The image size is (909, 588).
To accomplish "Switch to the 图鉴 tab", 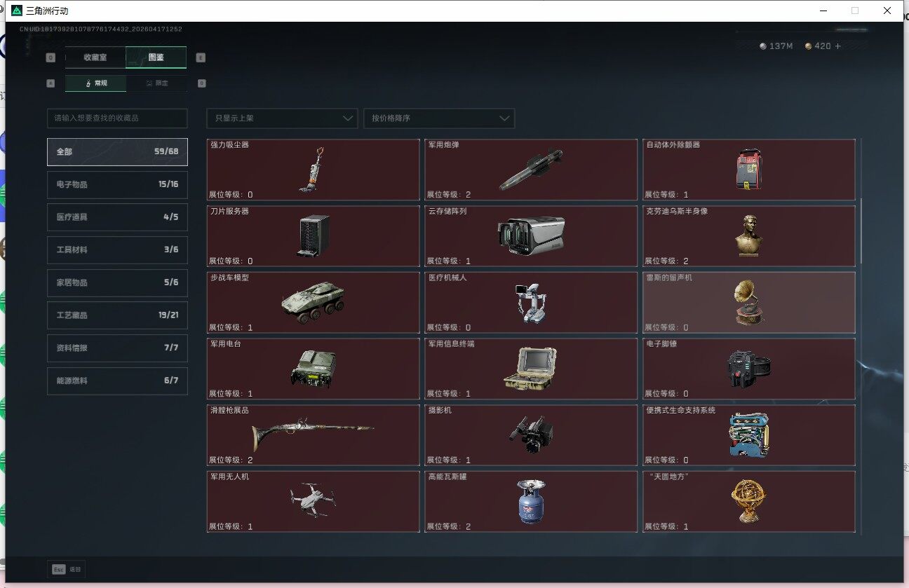I will tap(156, 57).
